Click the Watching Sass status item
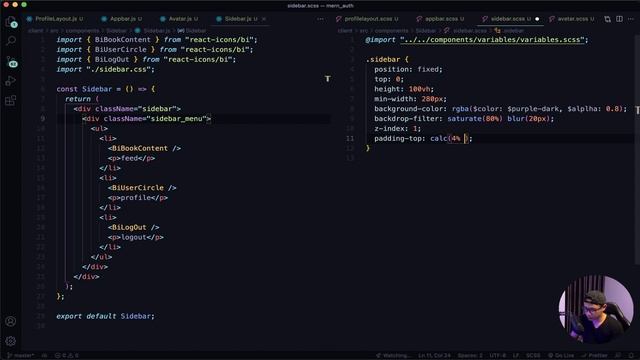The height and width of the screenshot is (360, 640). click(x=393, y=356)
